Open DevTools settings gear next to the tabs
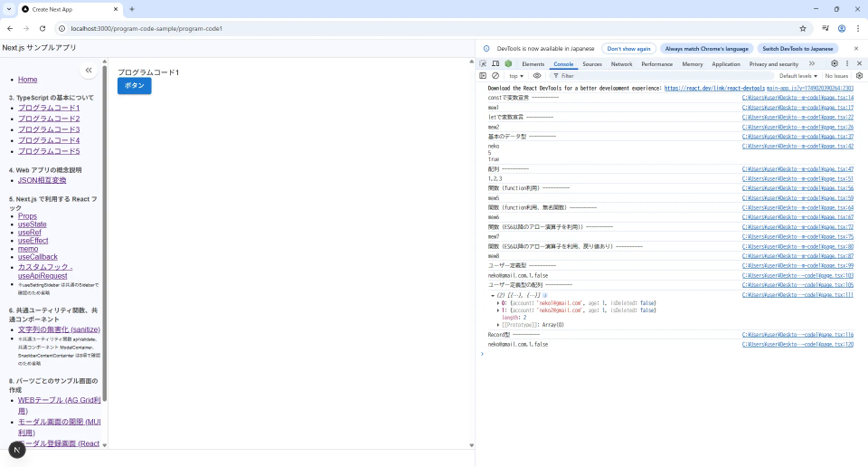Image resolution: width=868 pixels, height=467 pixels. (835, 63)
